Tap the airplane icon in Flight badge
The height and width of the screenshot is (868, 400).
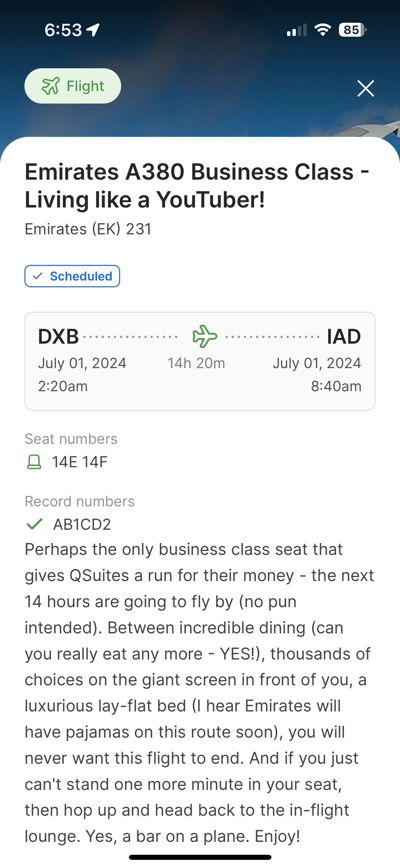click(x=51, y=86)
